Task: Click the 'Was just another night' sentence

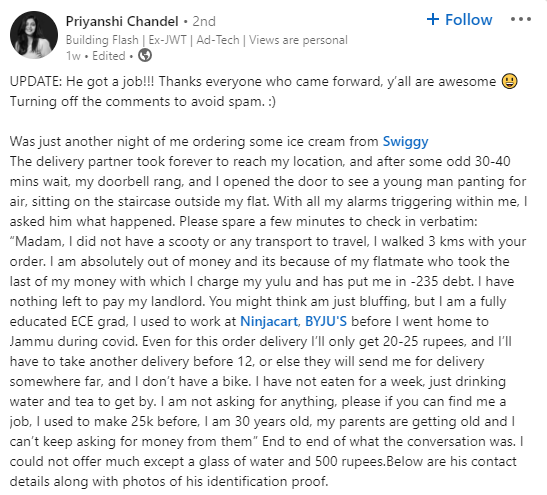Action: coord(219,142)
